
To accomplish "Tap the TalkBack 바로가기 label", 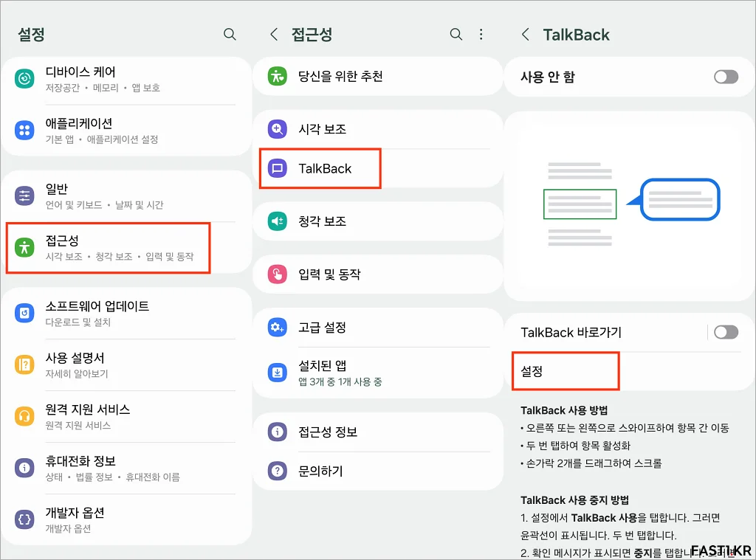I will coord(571,333).
